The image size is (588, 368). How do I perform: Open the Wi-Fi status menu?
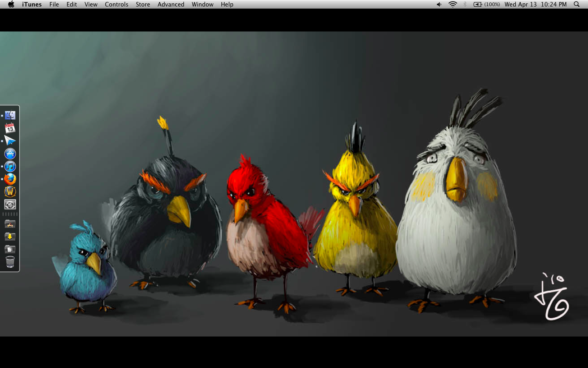tap(452, 4)
